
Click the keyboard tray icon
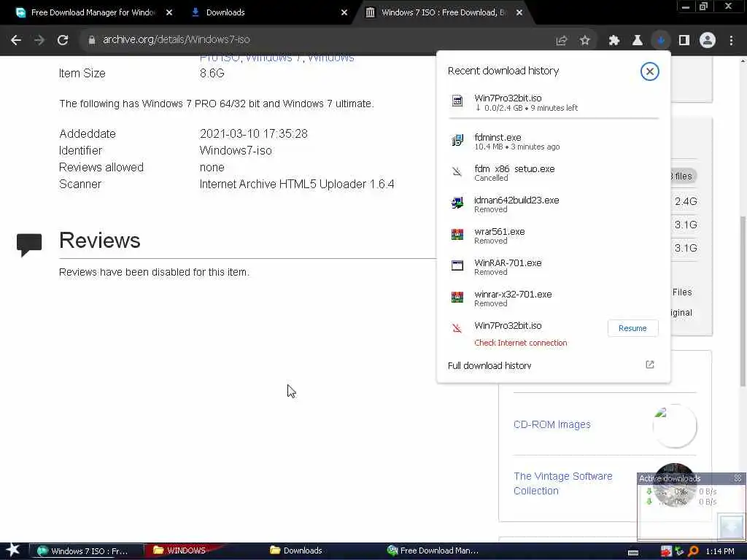pyautogui.click(x=632, y=553)
